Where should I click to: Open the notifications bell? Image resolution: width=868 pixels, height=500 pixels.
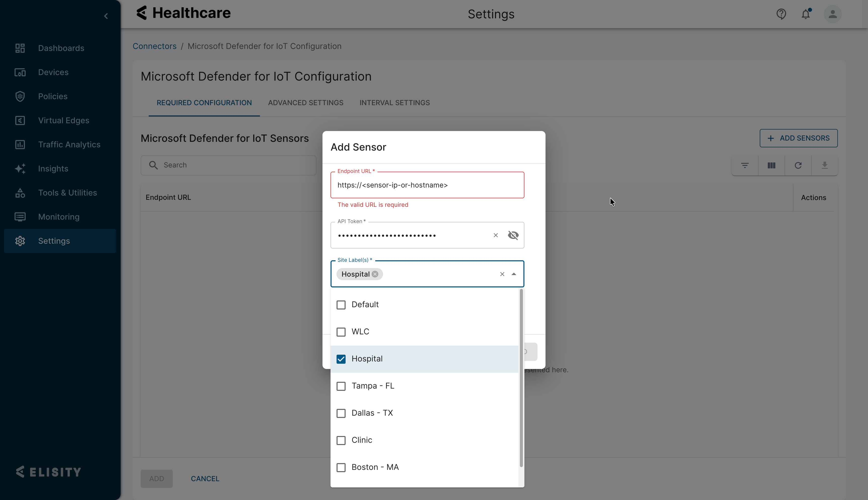[805, 14]
